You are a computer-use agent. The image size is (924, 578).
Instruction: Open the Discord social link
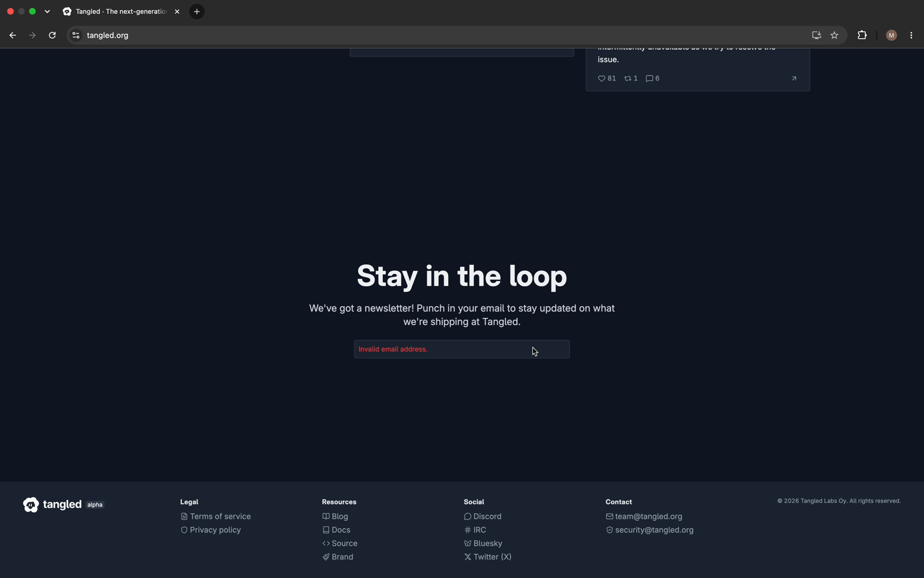[483, 517]
